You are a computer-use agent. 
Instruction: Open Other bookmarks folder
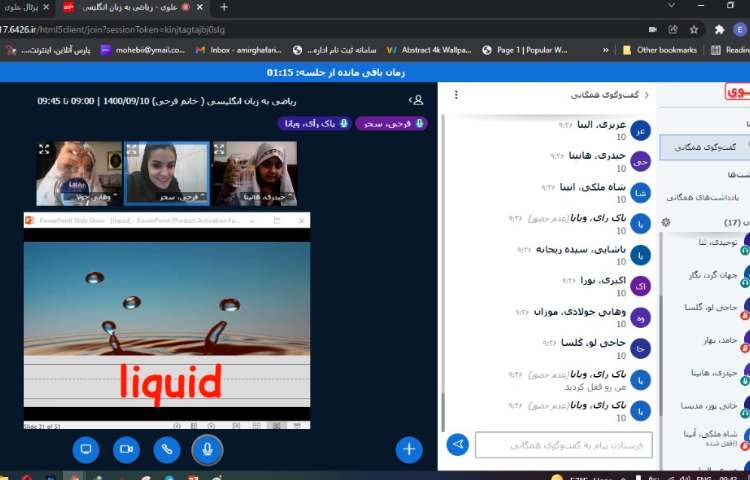(x=660, y=50)
